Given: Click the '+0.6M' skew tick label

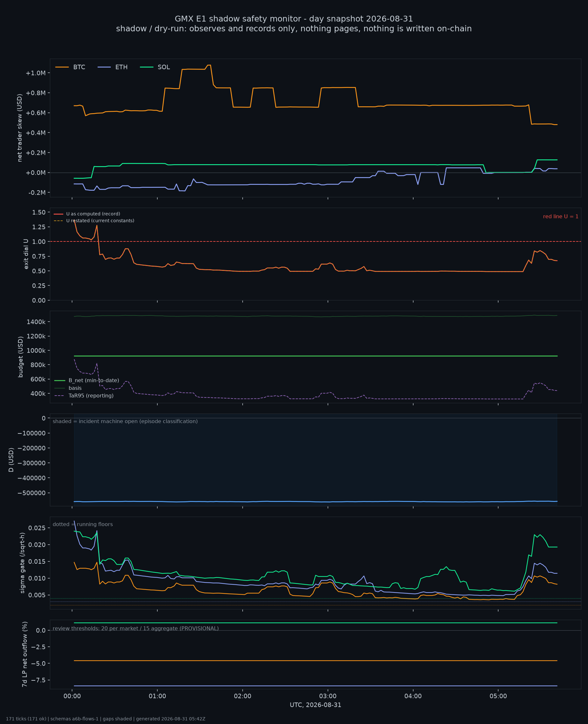Looking at the screenshot, I should [x=36, y=113].
